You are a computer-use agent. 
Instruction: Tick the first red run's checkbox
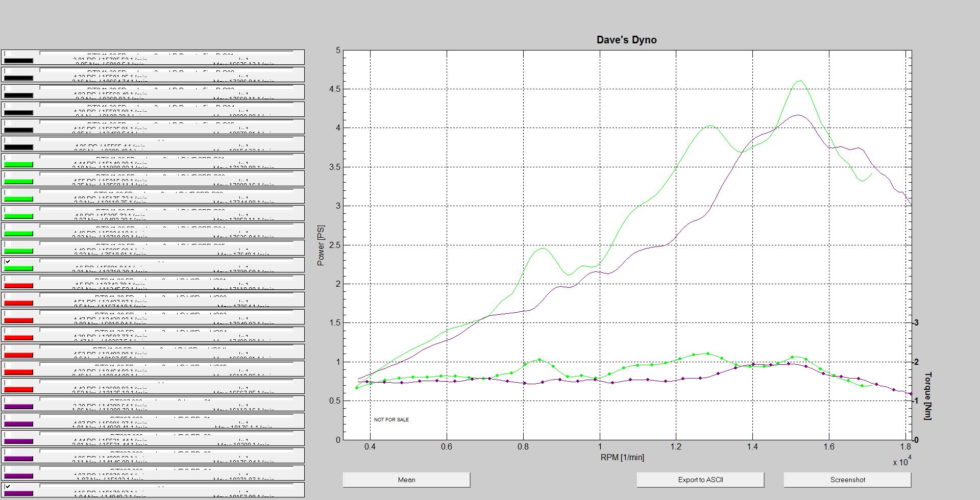[x=8, y=279]
